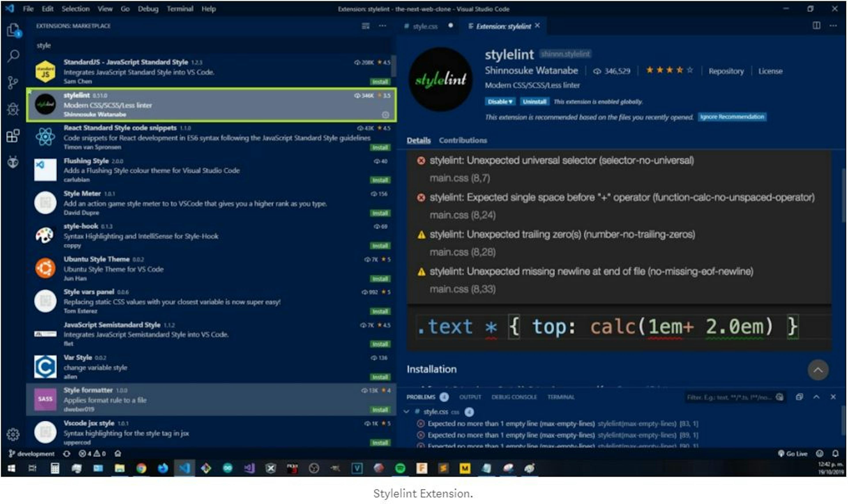
Task: Select the Var Style extension row
Action: (x=211, y=367)
